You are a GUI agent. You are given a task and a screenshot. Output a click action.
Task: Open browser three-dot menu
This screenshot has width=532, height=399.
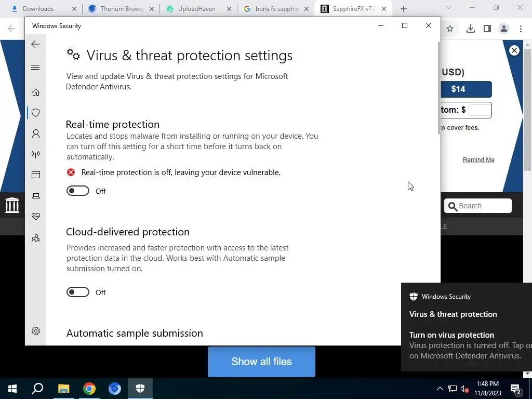(x=521, y=29)
